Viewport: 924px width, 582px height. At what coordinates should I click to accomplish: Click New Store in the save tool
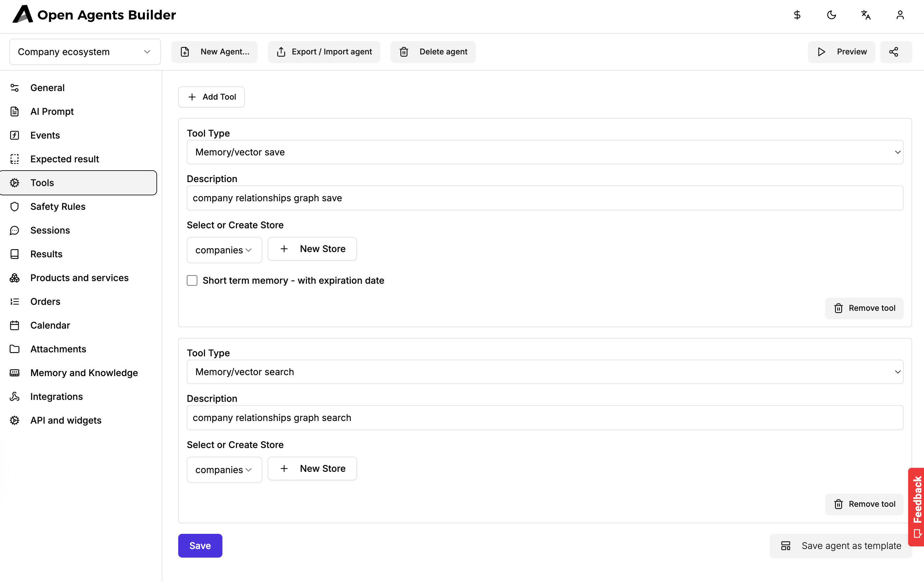[x=313, y=249]
